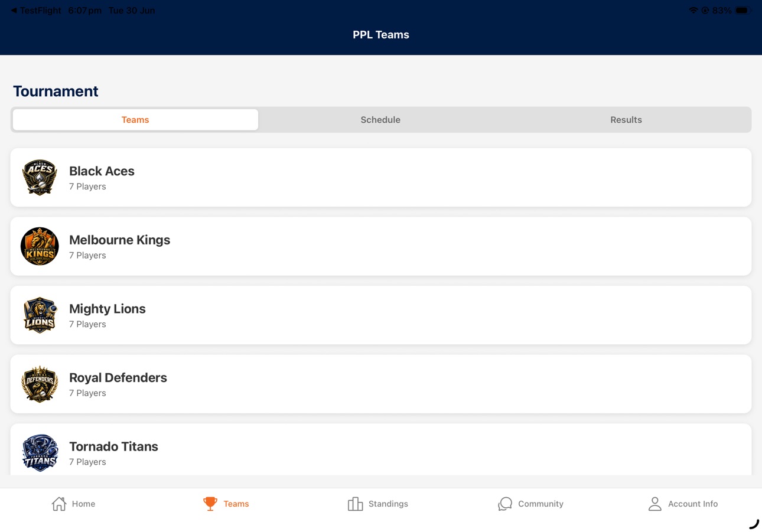Tap '7 Players' under Mighty Lions
Image resolution: width=762 pixels, height=532 pixels.
(x=87, y=324)
